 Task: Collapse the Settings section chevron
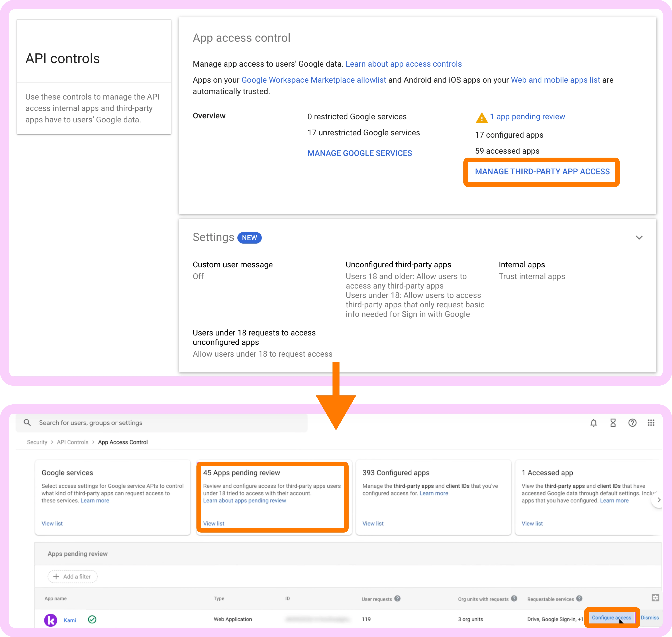[x=639, y=238]
